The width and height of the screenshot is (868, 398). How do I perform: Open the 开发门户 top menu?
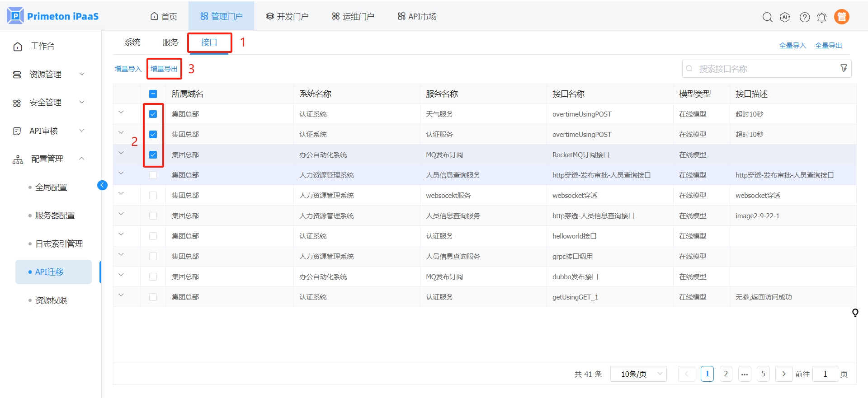(287, 16)
